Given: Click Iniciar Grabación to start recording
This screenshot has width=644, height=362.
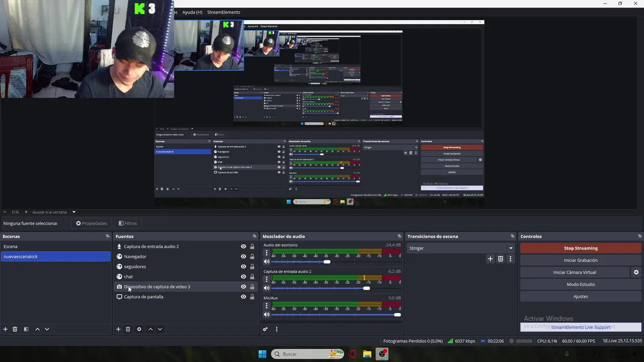Looking at the screenshot, I should (581, 260).
